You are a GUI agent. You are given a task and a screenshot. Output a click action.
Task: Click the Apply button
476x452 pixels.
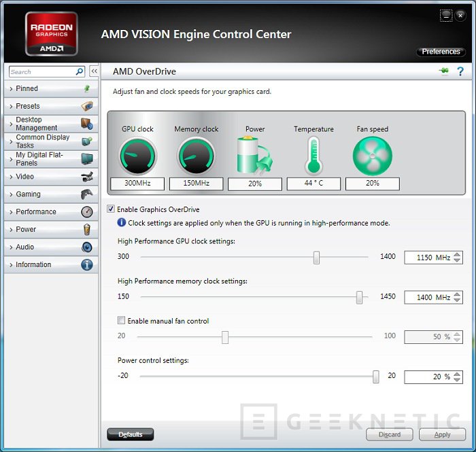(442, 434)
